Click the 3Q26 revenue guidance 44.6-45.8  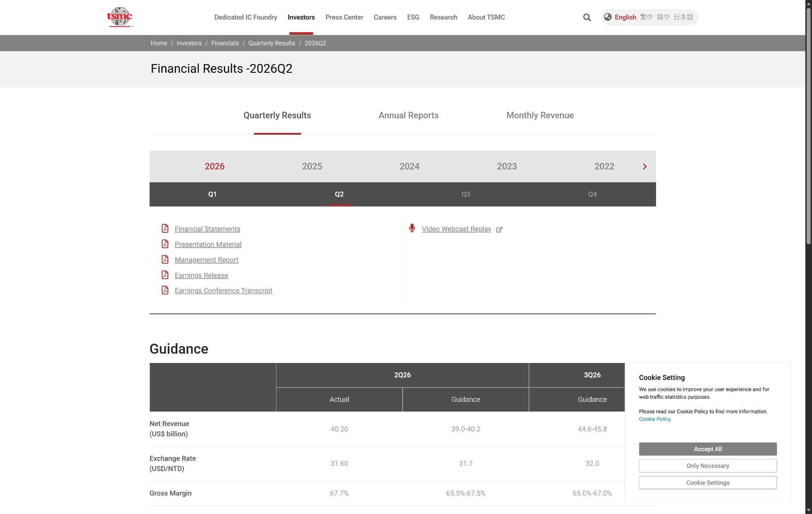point(592,429)
